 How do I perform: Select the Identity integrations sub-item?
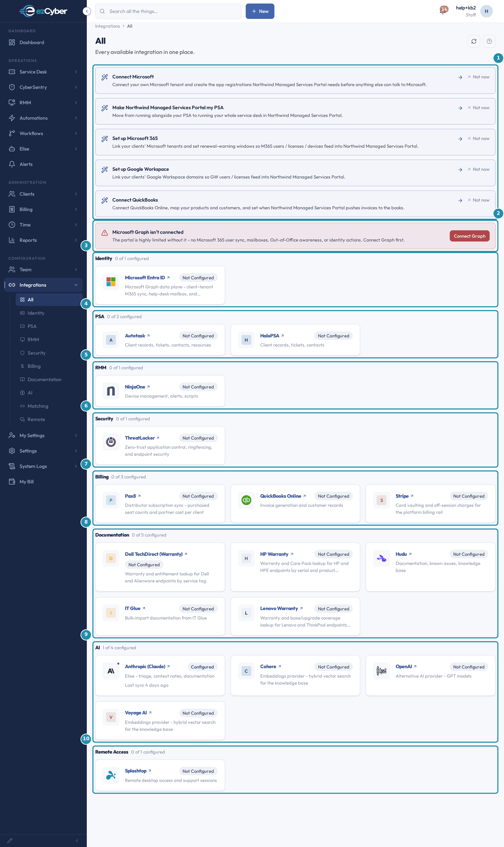click(49, 313)
